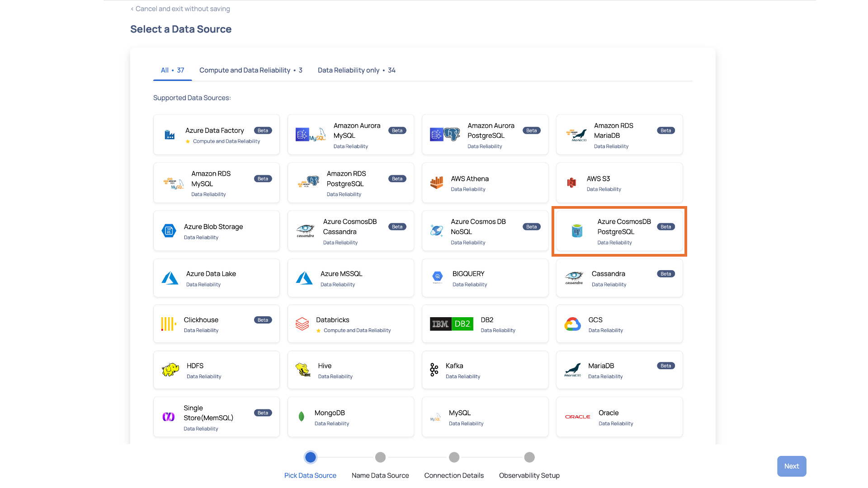Click the HDFS name text

coord(195,366)
